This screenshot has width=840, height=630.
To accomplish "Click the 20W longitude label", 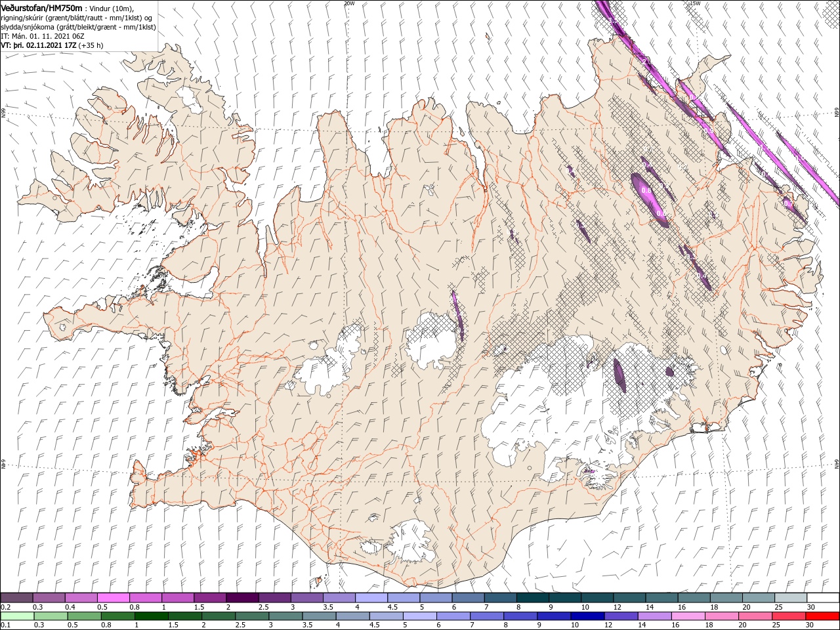I will pos(349,3).
